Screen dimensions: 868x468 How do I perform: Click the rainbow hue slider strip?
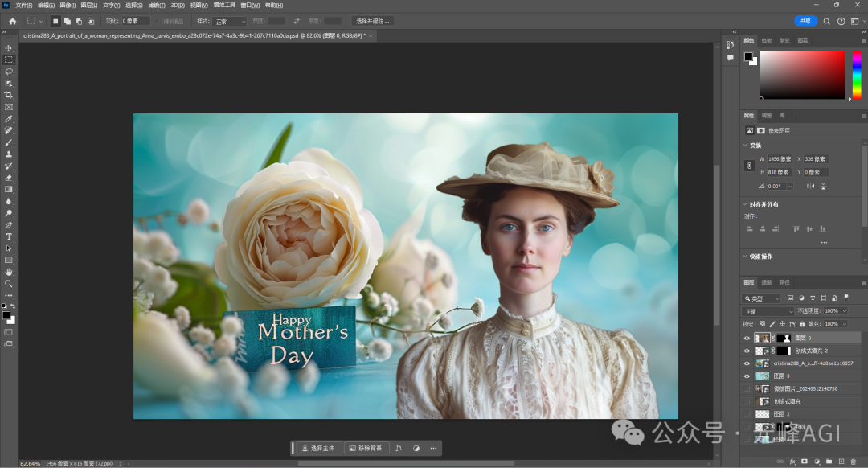[857, 75]
